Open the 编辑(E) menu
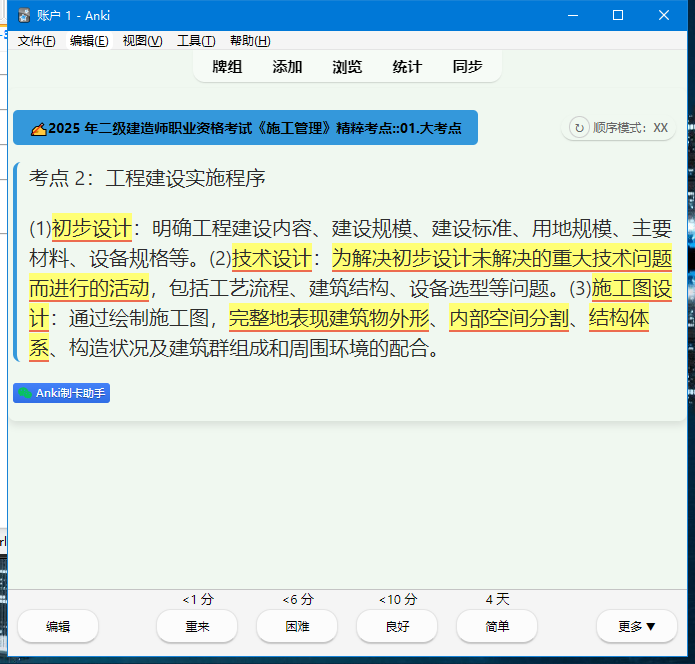Screen dimensions: 695x664 point(89,41)
